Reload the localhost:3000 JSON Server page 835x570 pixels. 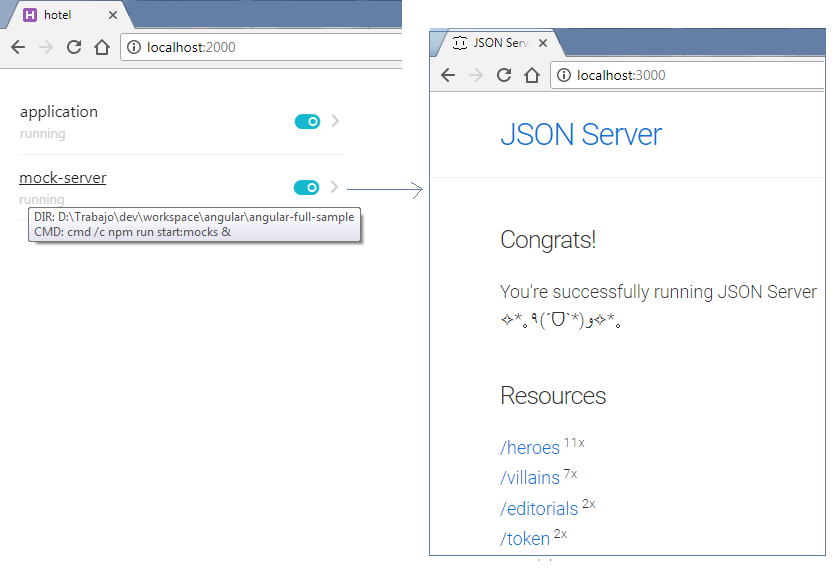(504, 75)
